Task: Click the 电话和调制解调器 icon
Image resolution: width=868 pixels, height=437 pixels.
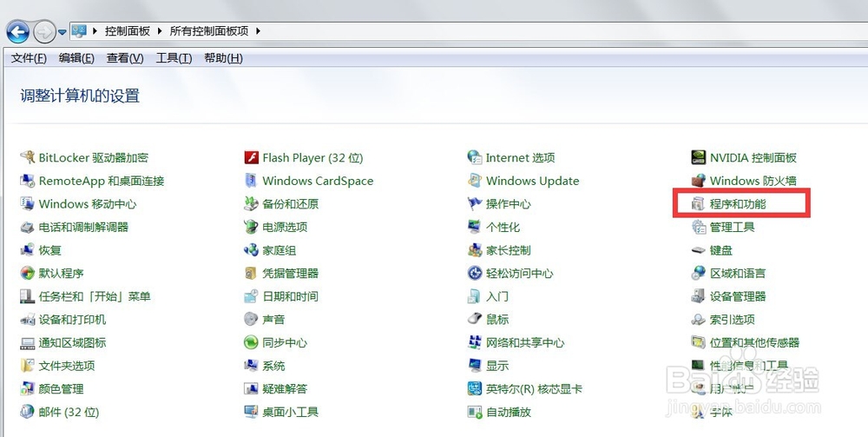Action: click(x=27, y=227)
